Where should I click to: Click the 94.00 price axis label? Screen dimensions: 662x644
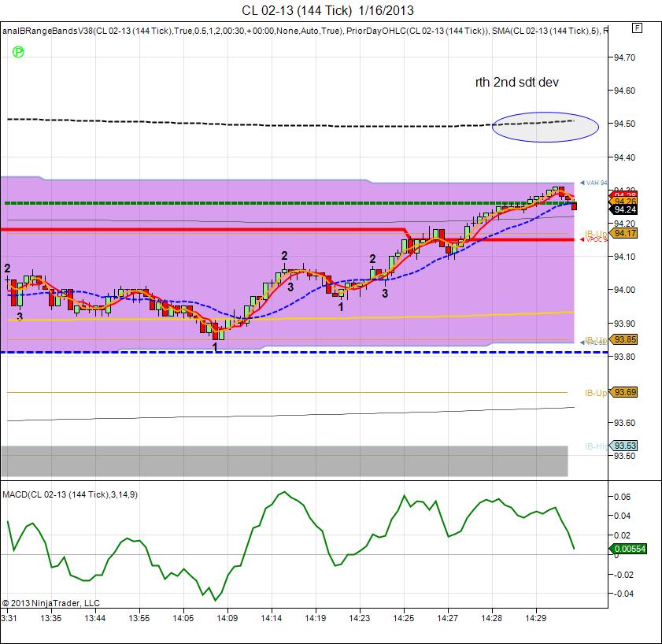(x=624, y=290)
